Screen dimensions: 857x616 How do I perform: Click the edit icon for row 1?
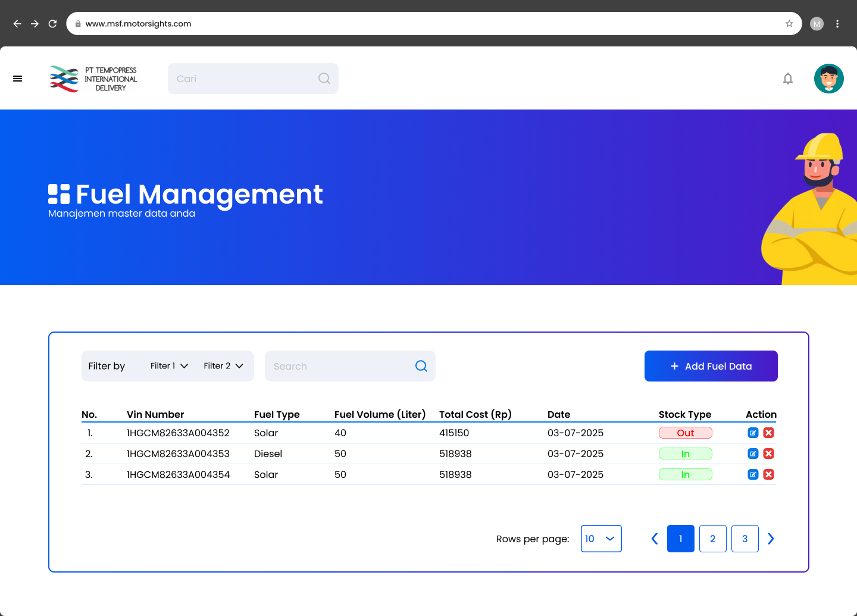(x=753, y=433)
